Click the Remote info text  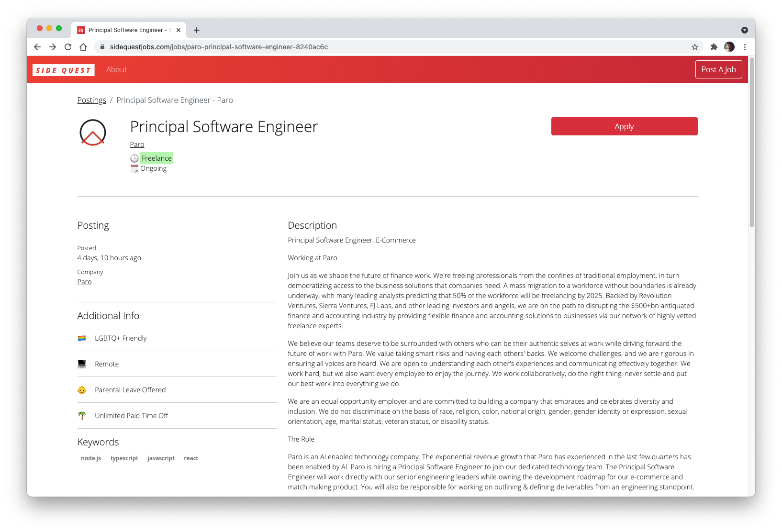tap(107, 364)
